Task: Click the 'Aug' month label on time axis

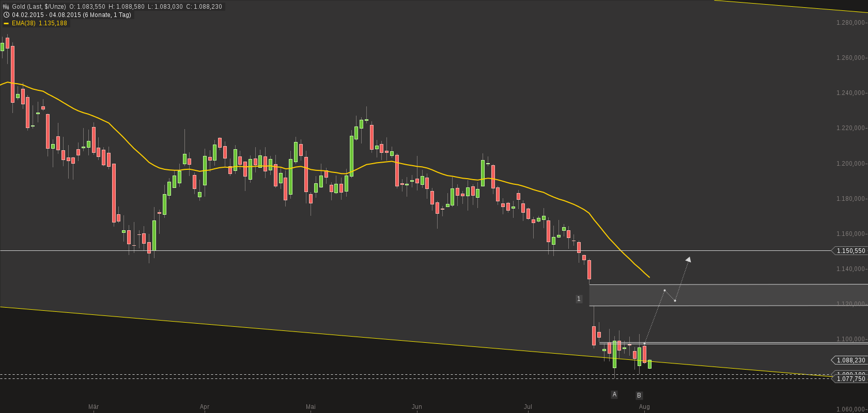Action: pyautogui.click(x=644, y=407)
